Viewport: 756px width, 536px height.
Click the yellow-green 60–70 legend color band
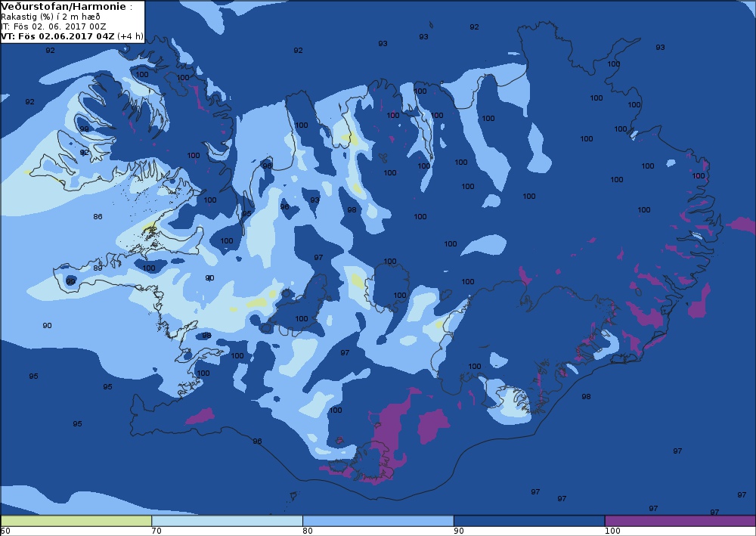tap(76, 521)
